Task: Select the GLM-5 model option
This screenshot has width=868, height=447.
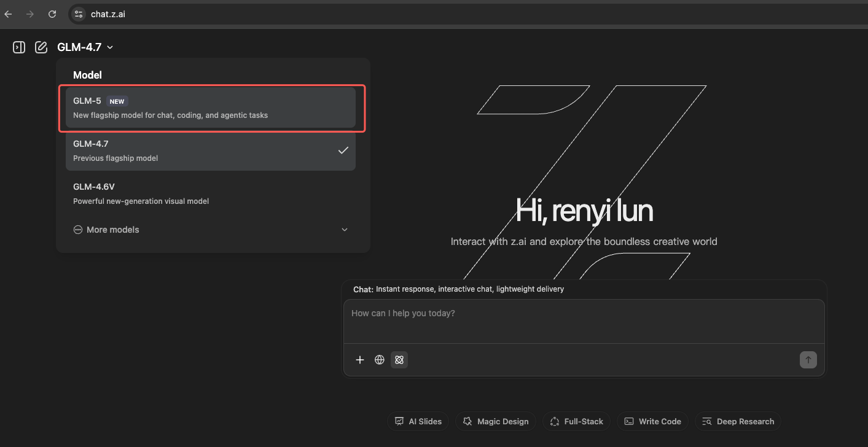Action: [211, 107]
